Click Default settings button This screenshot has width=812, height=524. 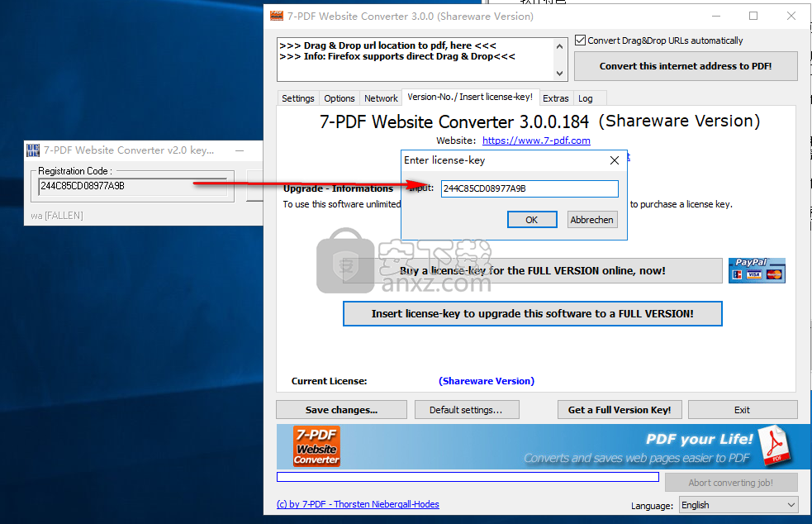pos(466,409)
